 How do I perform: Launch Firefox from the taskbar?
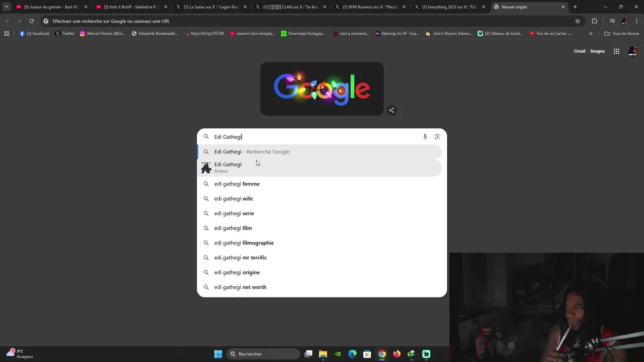point(397,354)
